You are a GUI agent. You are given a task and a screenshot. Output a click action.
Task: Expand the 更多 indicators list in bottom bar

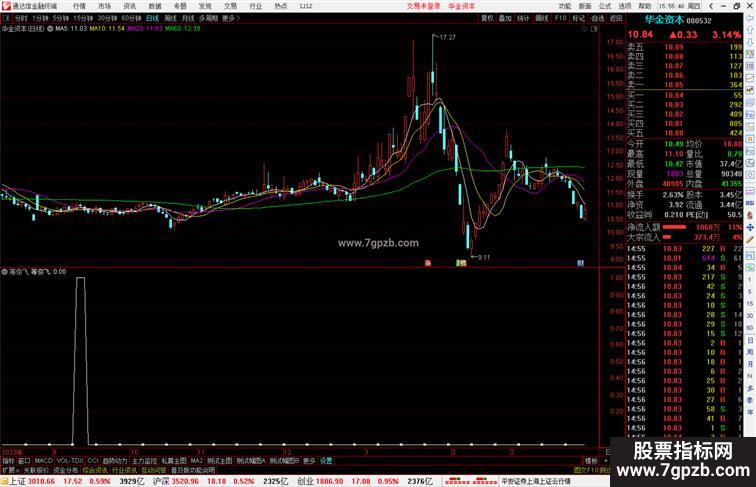click(309, 461)
